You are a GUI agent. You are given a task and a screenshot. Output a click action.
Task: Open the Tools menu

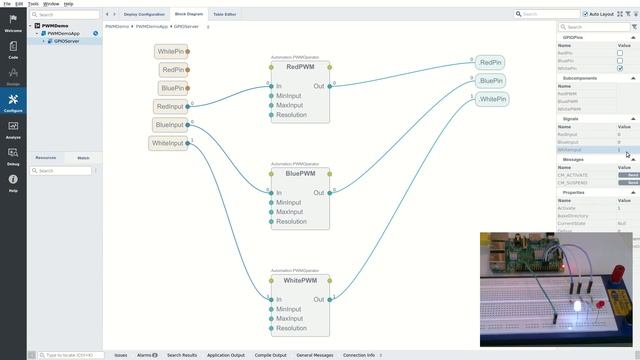click(x=33, y=4)
